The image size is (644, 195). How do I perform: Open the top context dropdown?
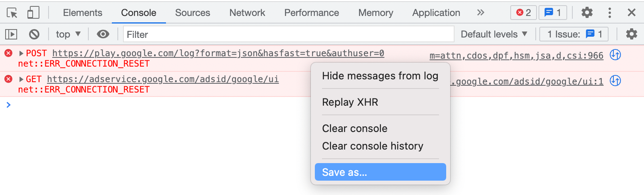68,34
